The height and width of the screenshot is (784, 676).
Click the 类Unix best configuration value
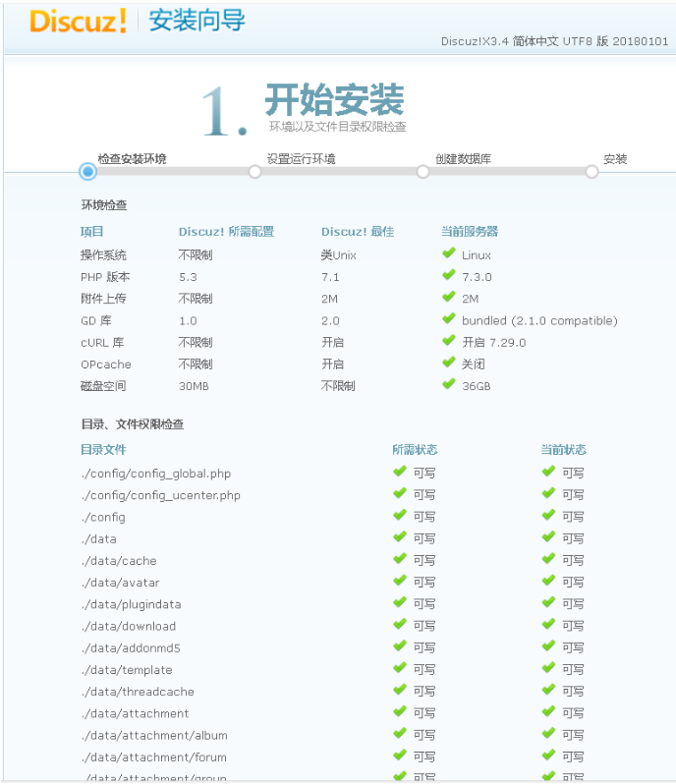339,255
